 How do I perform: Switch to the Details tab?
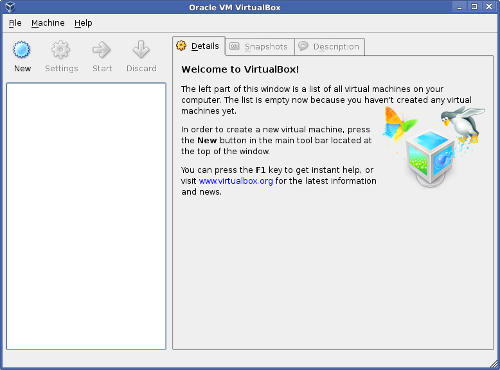tap(199, 46)
